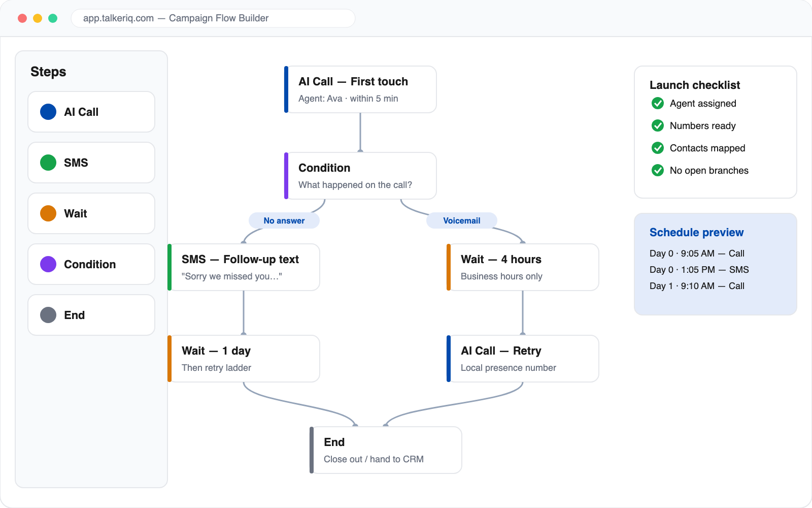Click the Contacts mapped green checkmark
The image size is (812, 508).
658,148
